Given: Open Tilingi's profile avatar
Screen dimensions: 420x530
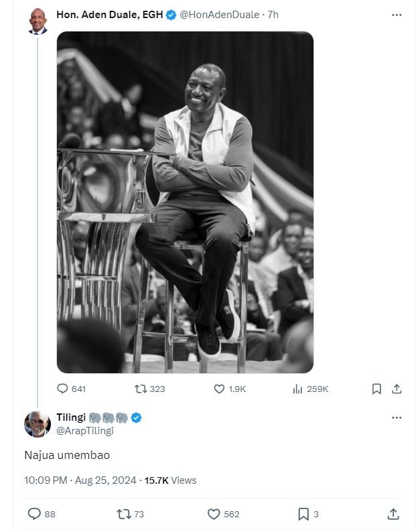Looking at the screenshot, I should tap(38, 424).
